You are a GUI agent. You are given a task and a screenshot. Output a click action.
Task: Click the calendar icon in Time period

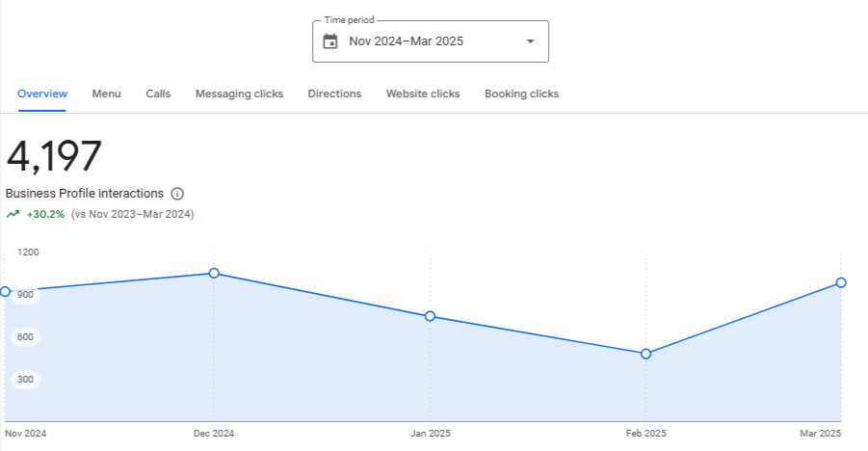pyautogui.click(x=329, y=41)
